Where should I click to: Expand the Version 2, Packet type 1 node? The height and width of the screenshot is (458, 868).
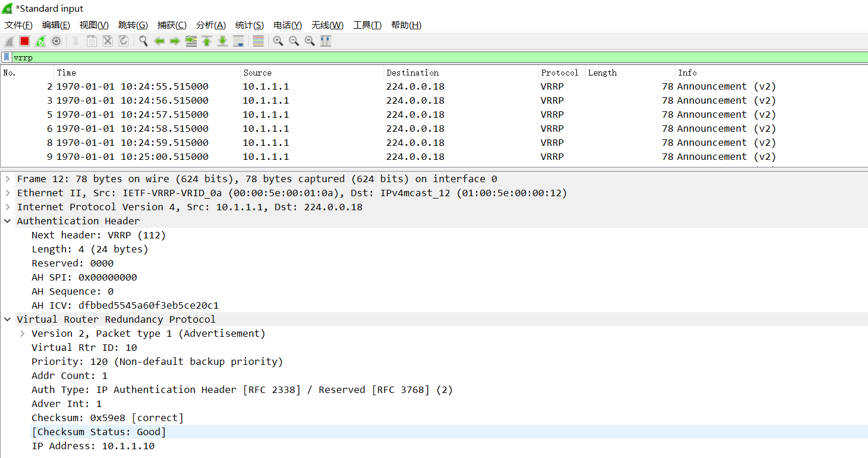(x=22, y=333)
